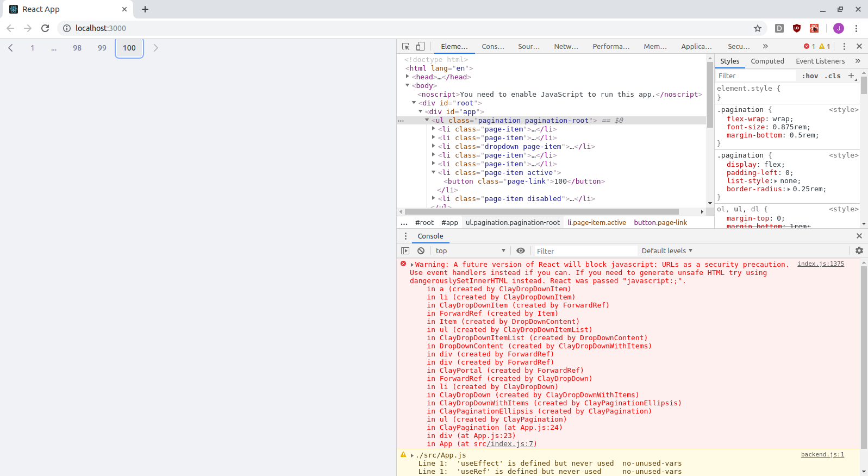Toggle the .cls class editor
This screenshot has height=476, width=868.
tap(833, 76)
